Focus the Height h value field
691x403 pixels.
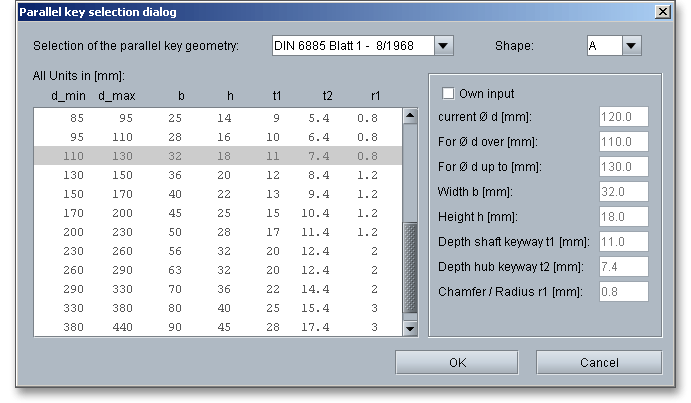(x=624, y=217)
